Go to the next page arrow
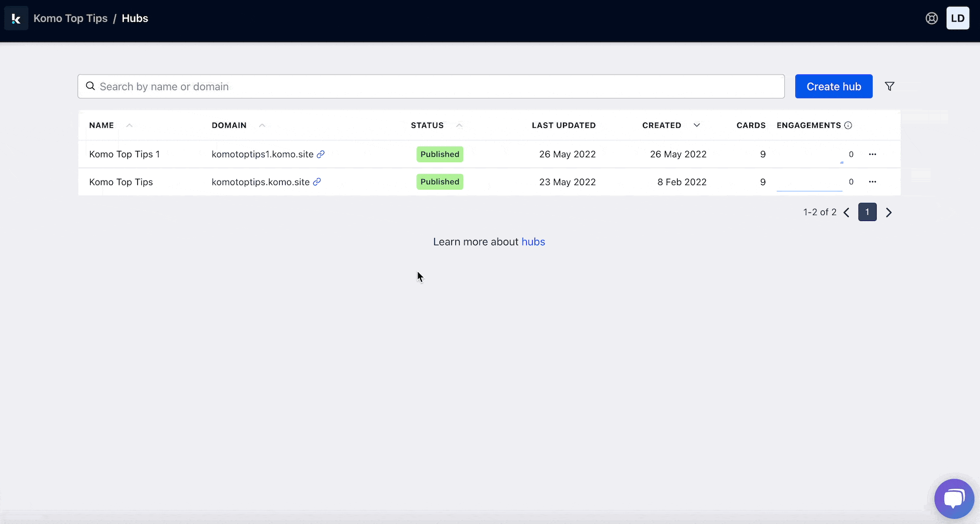 click(888, 213)
